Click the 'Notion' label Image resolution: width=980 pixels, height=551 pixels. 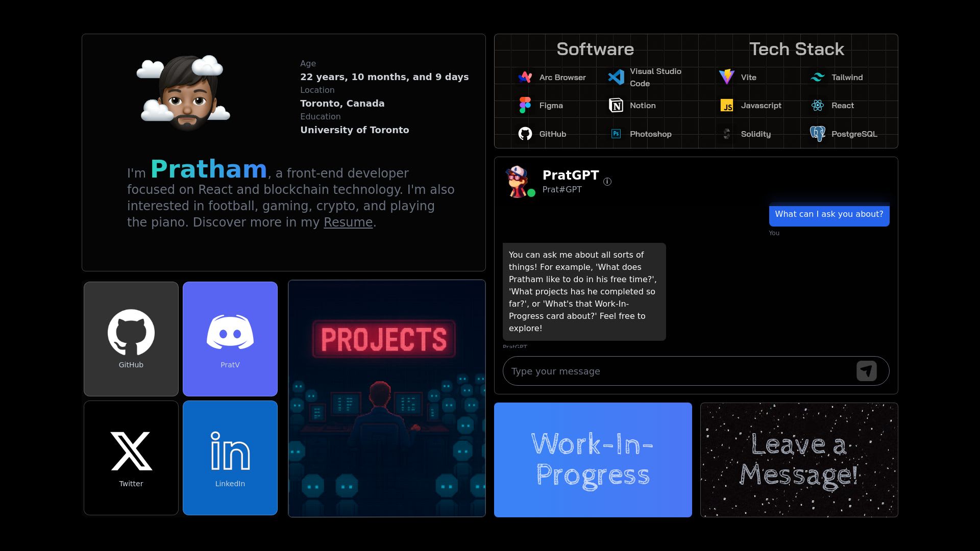[643, 106]
